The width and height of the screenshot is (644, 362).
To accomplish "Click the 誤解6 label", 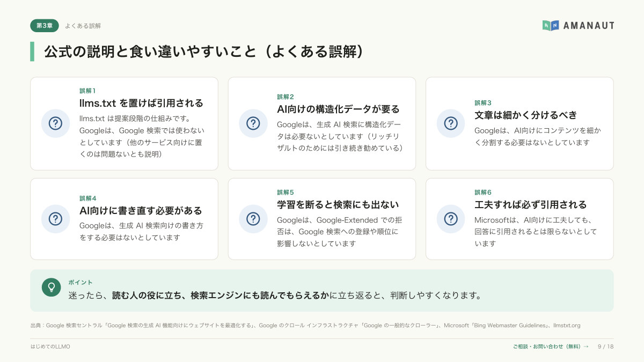I will click(483, 193).
